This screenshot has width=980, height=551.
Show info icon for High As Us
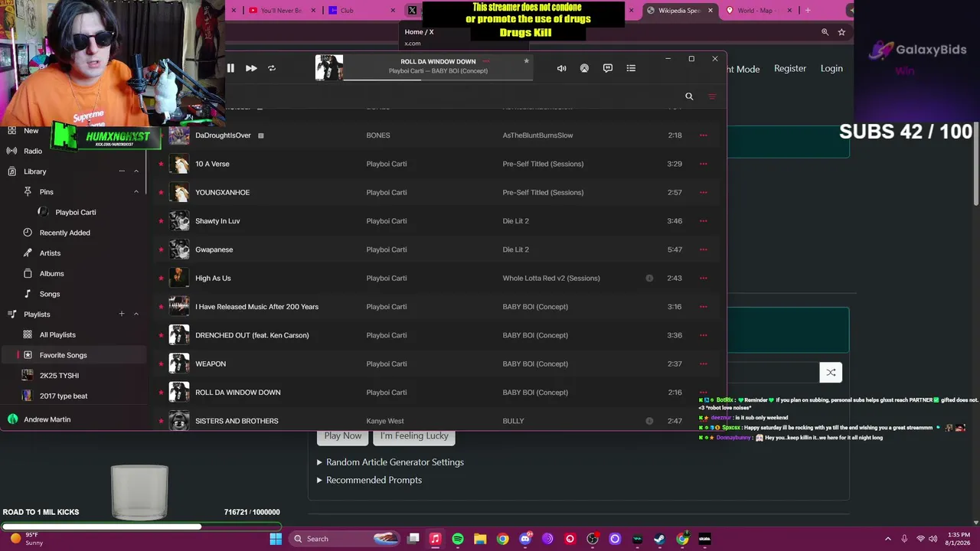[x=649, y=278]
